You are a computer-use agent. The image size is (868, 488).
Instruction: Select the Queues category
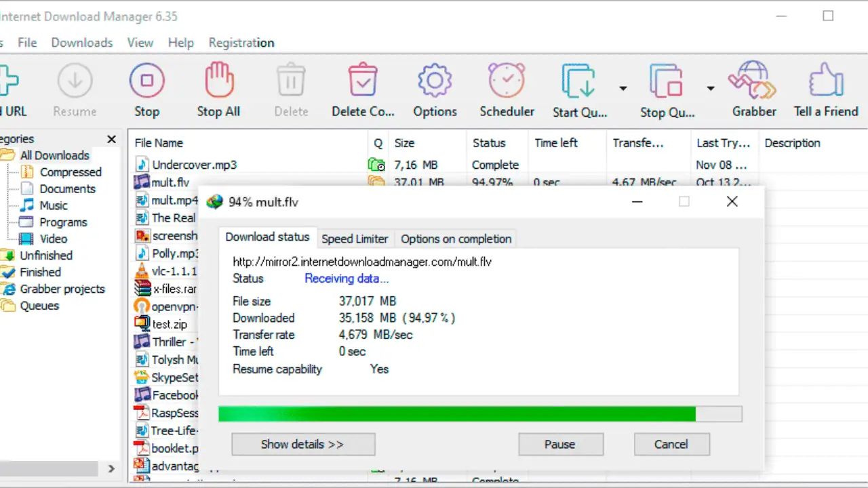[39, 306]
